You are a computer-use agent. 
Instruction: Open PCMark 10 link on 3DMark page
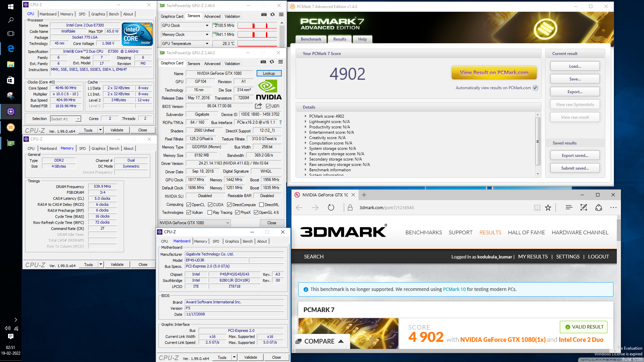454,289
